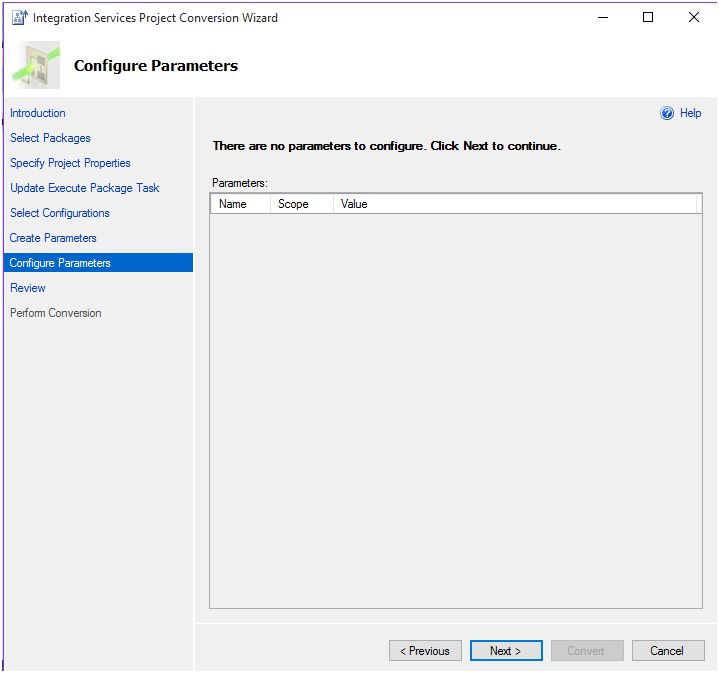
Task: Sort parameters by the Name column header
Action: (x=240, y=204)
